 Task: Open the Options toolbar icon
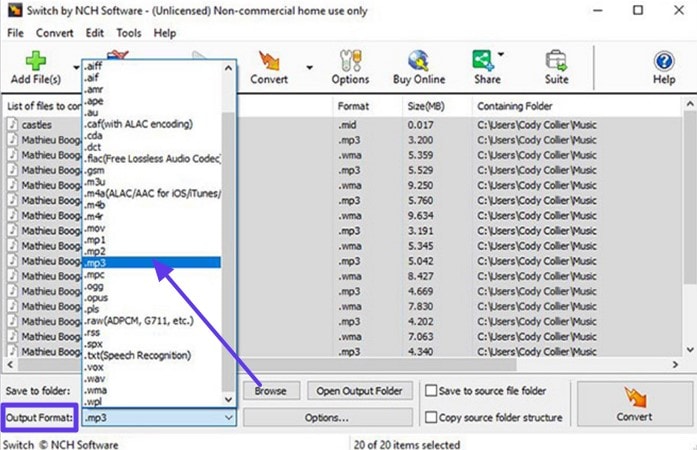click(350, 61)
